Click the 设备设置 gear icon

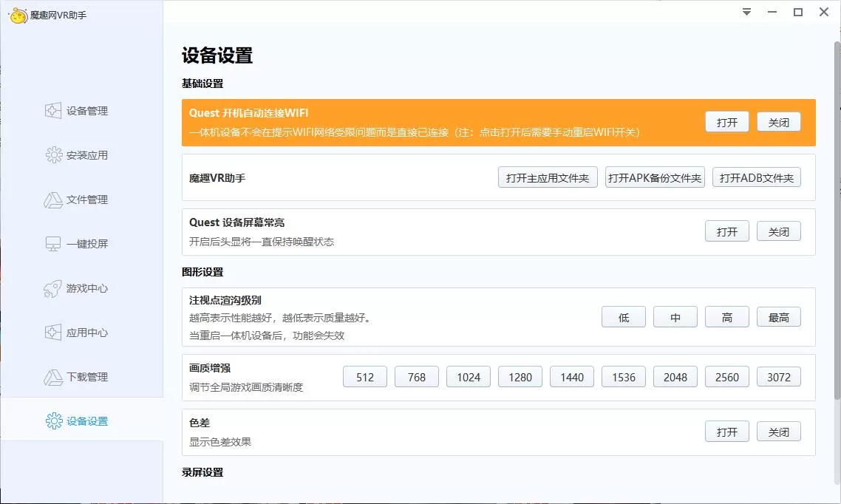point(54,421)
